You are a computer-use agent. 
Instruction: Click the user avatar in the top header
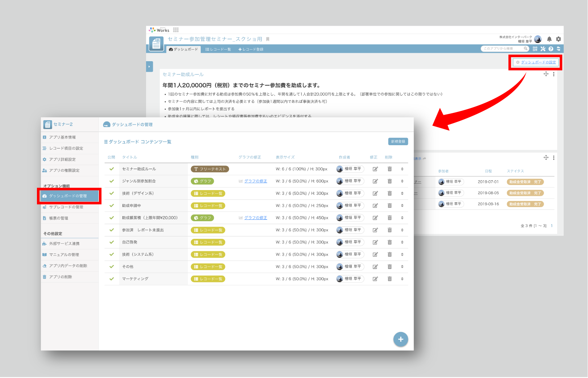(x=538, y=39)
